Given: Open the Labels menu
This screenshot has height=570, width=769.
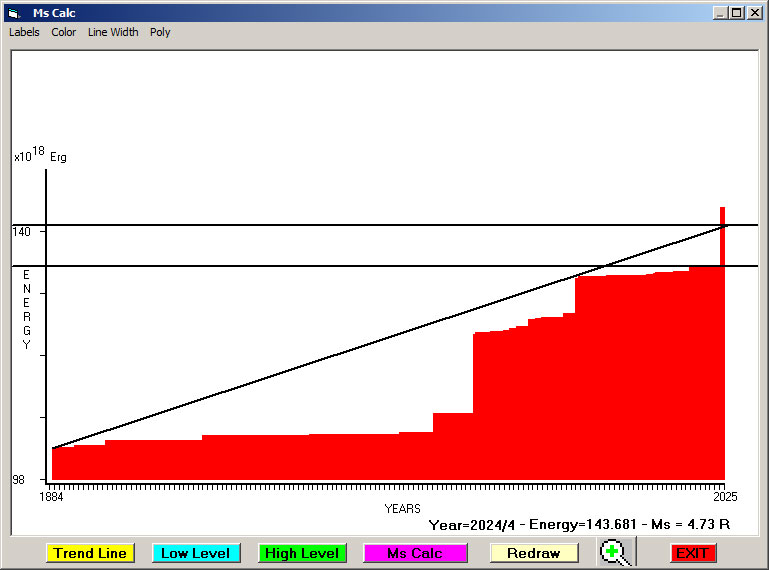Looking at the screenshot, I should 24,32.
